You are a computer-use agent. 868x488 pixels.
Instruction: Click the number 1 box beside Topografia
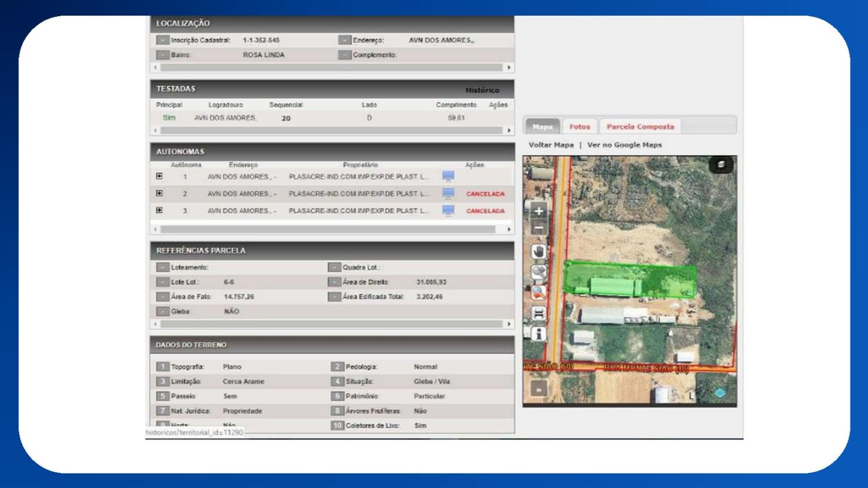162,367
